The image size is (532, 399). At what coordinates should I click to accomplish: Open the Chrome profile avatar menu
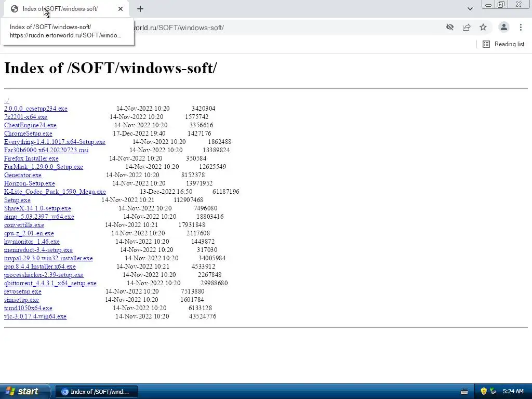(x=504, y=27)
